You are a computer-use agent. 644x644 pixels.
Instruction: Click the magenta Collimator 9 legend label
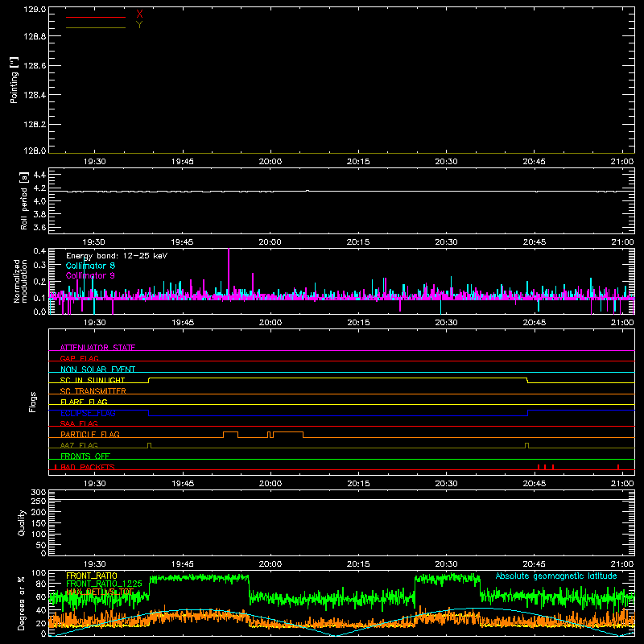[90, 275]
